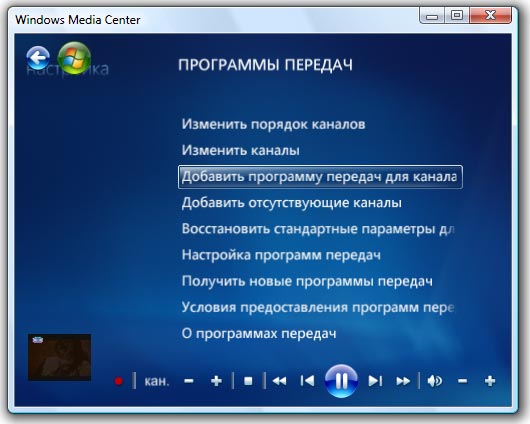
Task: Mute audio with the speaker icon
Action: [434, 381]
